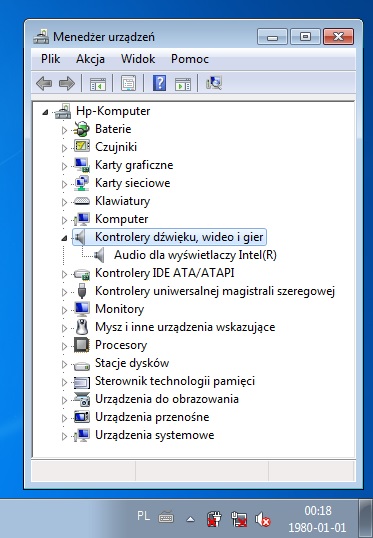Scan for hardware changes toolbar icon
This screenshot has height=538, width=373.
[x=214, y=83]
